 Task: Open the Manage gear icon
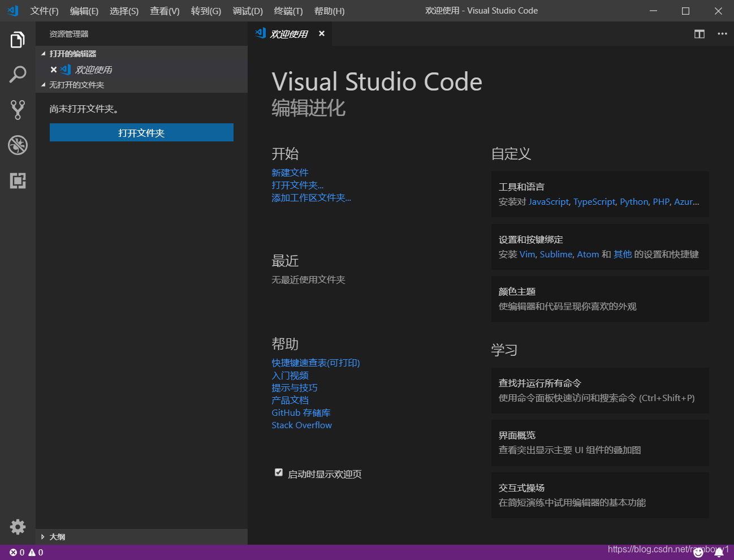(18, 527)
